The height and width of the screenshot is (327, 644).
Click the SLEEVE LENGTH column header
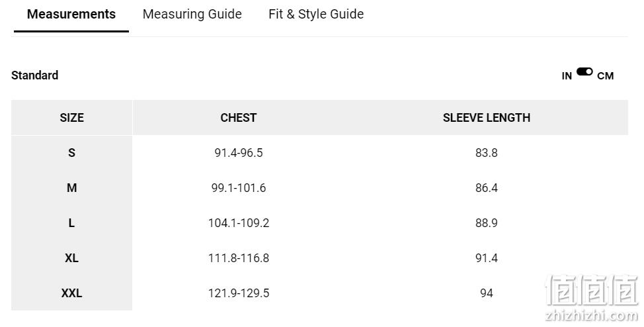(x=487, y=118)
